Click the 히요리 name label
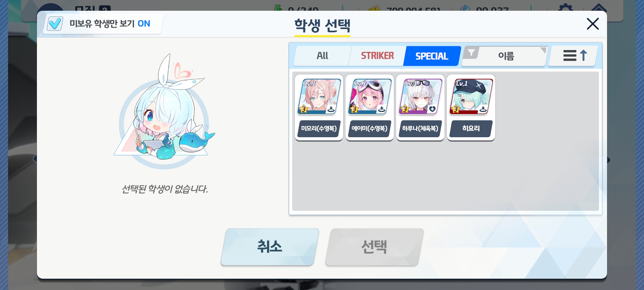Viewport: 644px width, 290px height. (x=471, y=129)
